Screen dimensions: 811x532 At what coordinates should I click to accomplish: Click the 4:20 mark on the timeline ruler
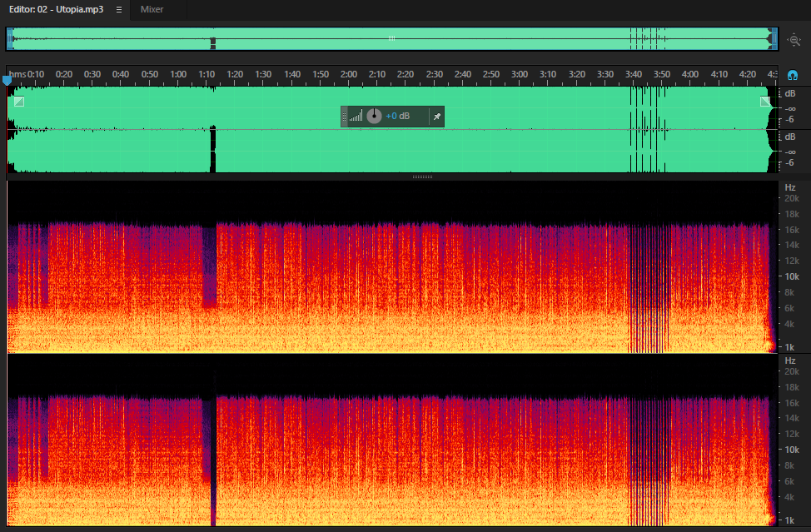pyautogui.click(x=748, y=74)
